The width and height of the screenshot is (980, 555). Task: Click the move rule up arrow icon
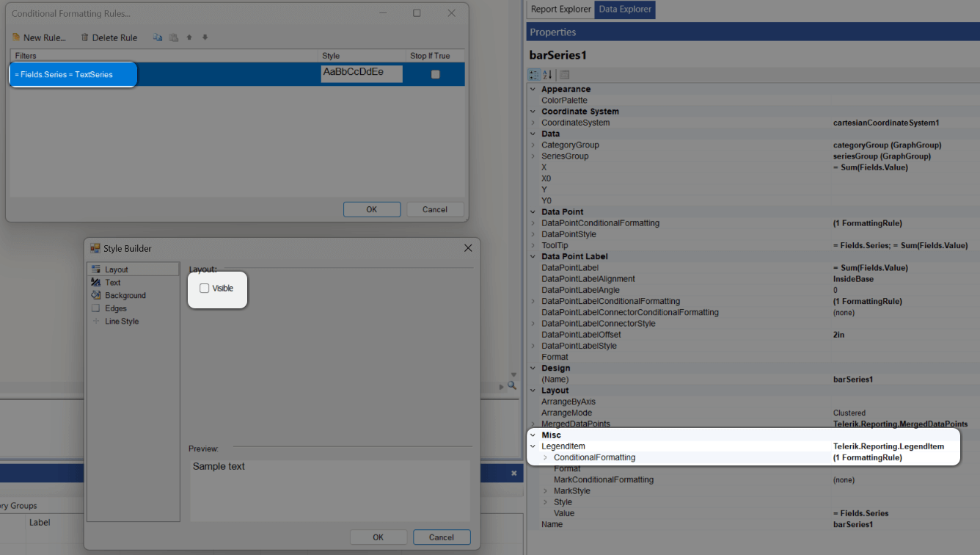[189, 37]
